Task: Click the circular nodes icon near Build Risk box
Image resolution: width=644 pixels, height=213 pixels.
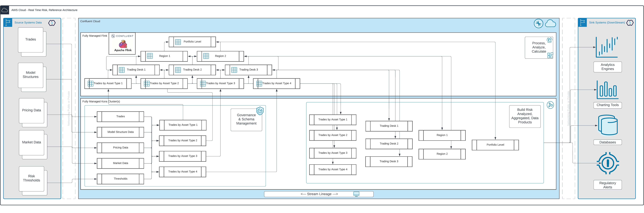Action: (x=550, y=105)
